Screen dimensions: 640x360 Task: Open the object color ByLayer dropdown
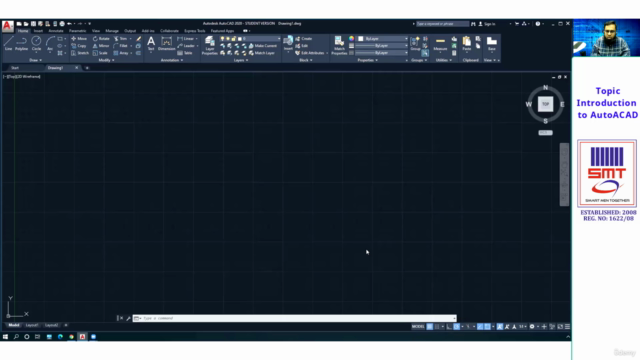pos(383,39)
